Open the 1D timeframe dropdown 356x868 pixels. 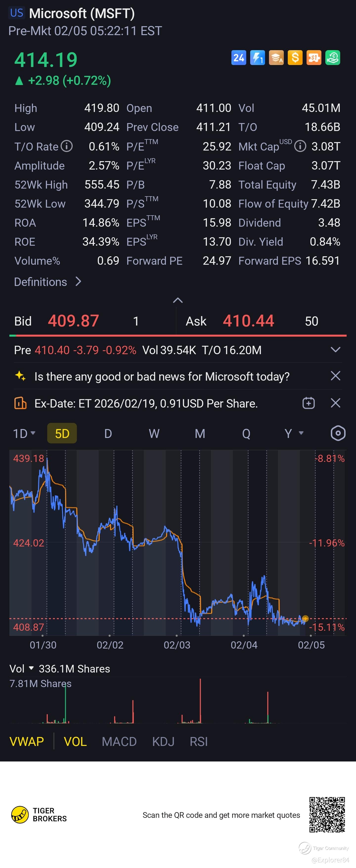24,433
